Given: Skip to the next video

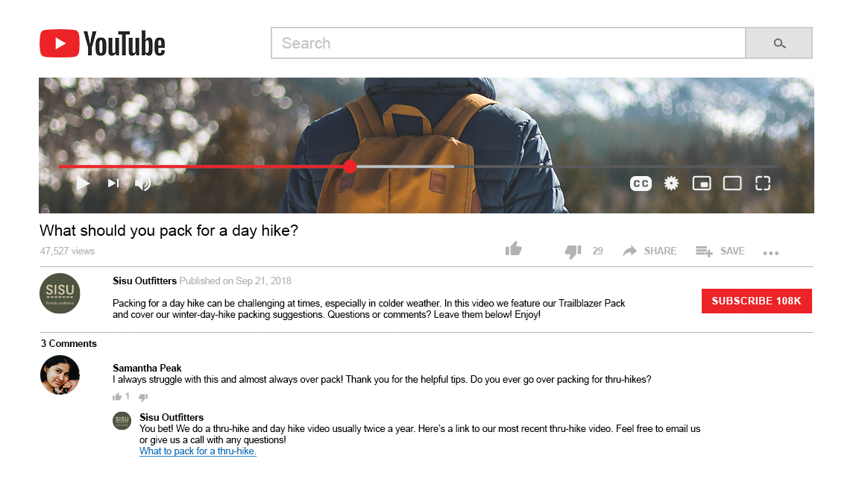Looking at the screenshot, I should [x=113, y=183].
